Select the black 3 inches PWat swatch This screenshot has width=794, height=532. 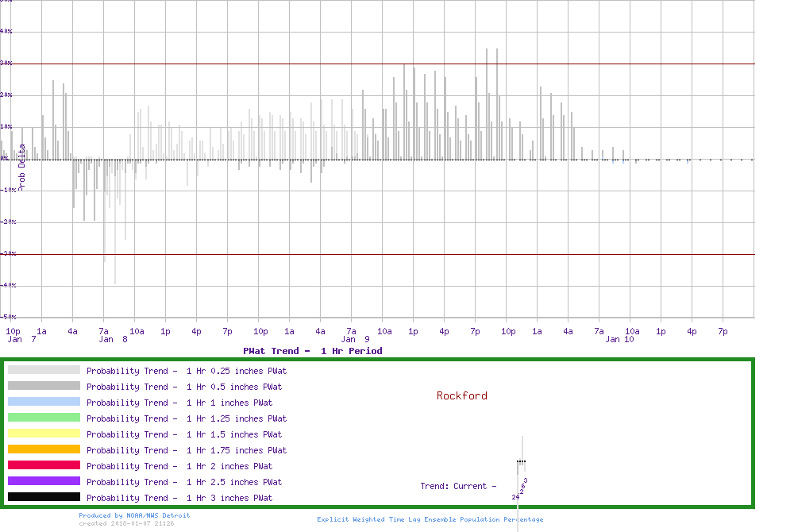[44, 497]
